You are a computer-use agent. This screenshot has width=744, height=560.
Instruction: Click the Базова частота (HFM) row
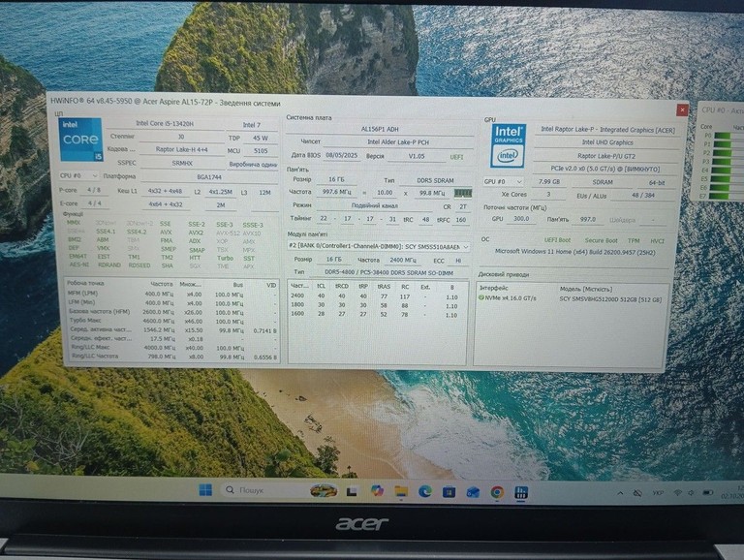click(x=171, y=312)
